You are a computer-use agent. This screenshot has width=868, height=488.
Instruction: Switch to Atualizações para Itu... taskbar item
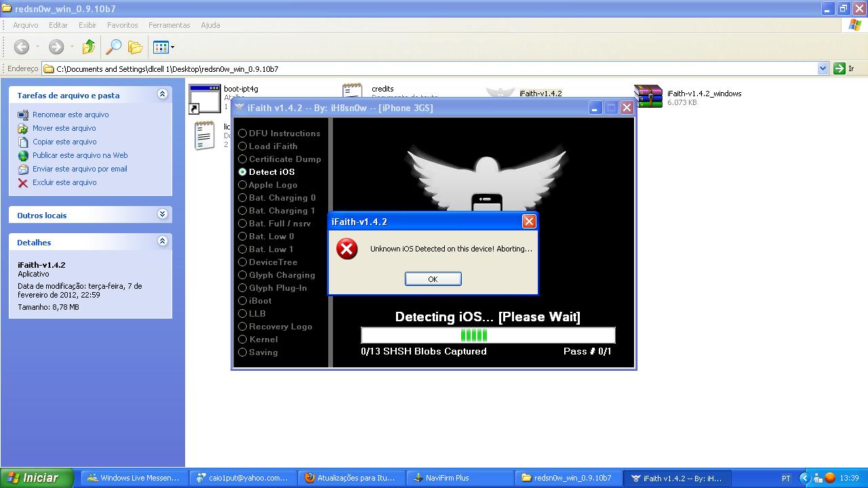tap(351, 478)
